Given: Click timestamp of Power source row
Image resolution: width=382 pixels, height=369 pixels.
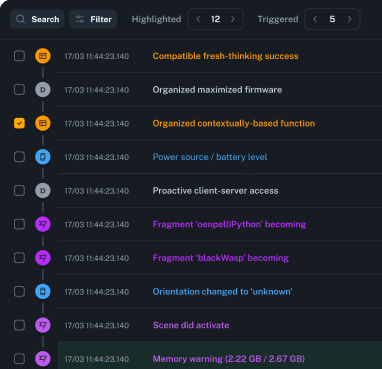Looking at the screenshot, I should pyautogui.click(x=97, y=157).
